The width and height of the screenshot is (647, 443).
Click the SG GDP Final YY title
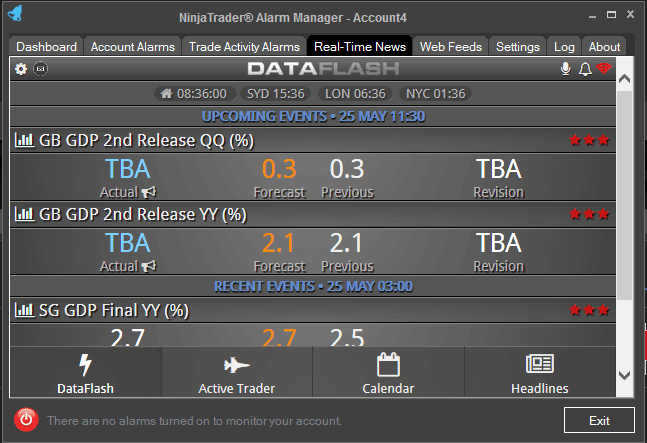point(113,310)
